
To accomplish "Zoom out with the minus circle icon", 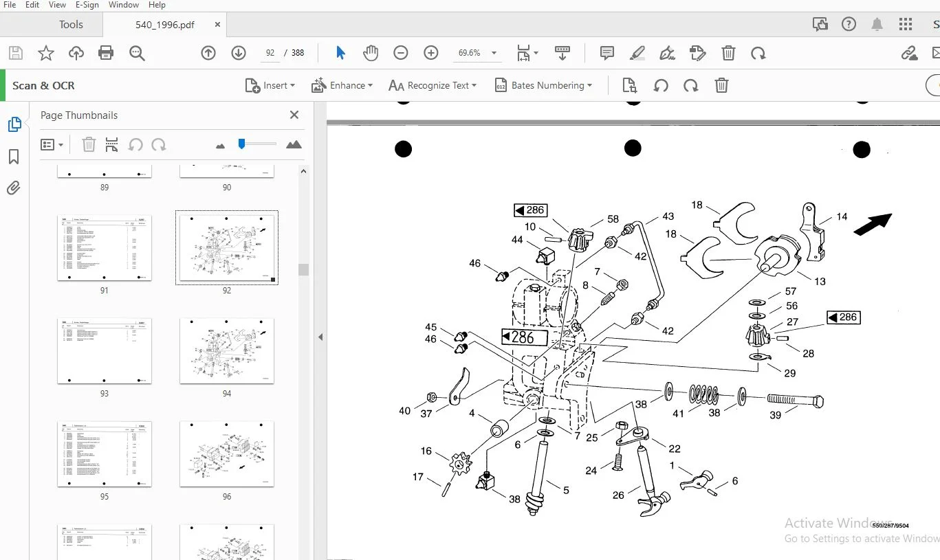I will coord(401,53).
